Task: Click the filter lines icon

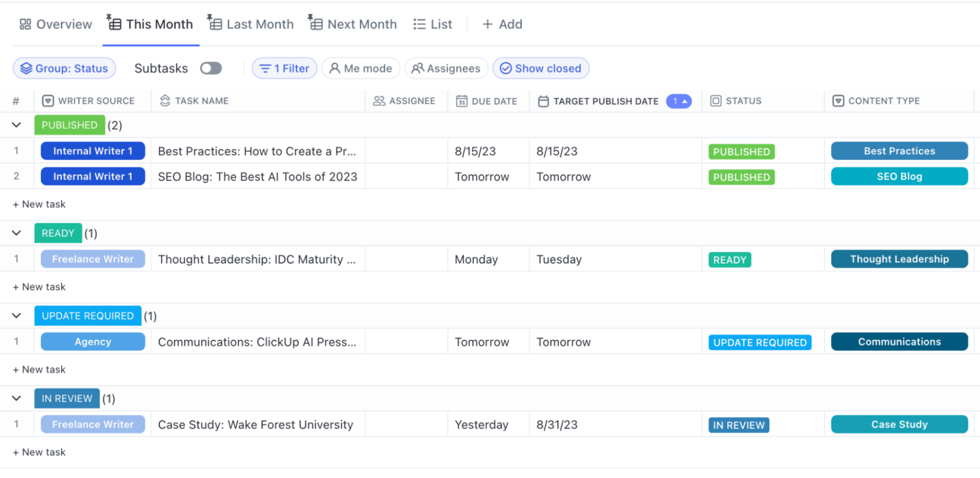Action: coord(265,68)
